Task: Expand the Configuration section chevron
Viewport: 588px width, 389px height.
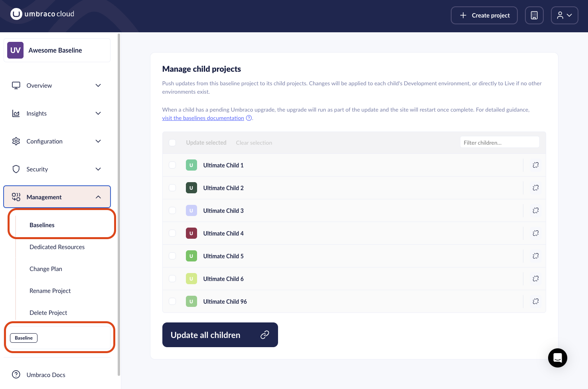Action: [98, 141]
